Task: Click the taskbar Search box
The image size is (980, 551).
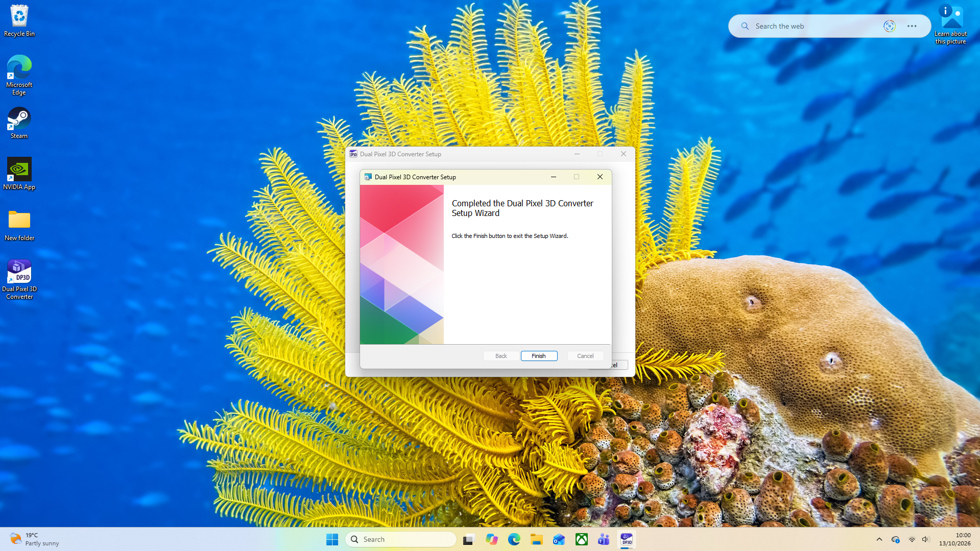Action: [x=401, y=539]
